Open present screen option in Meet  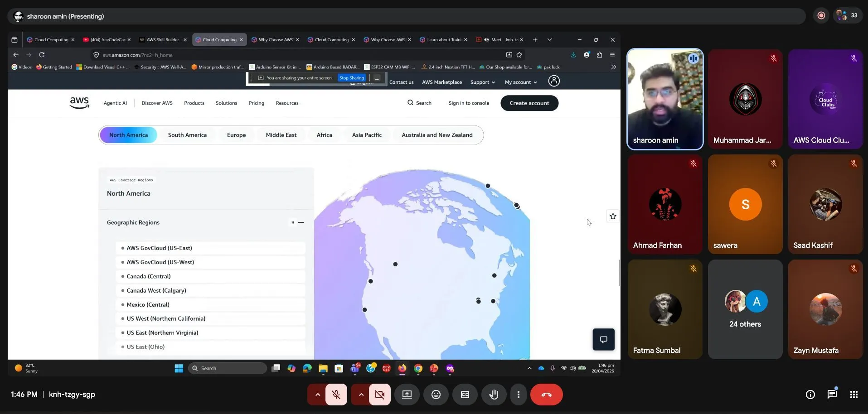[407, 395]
